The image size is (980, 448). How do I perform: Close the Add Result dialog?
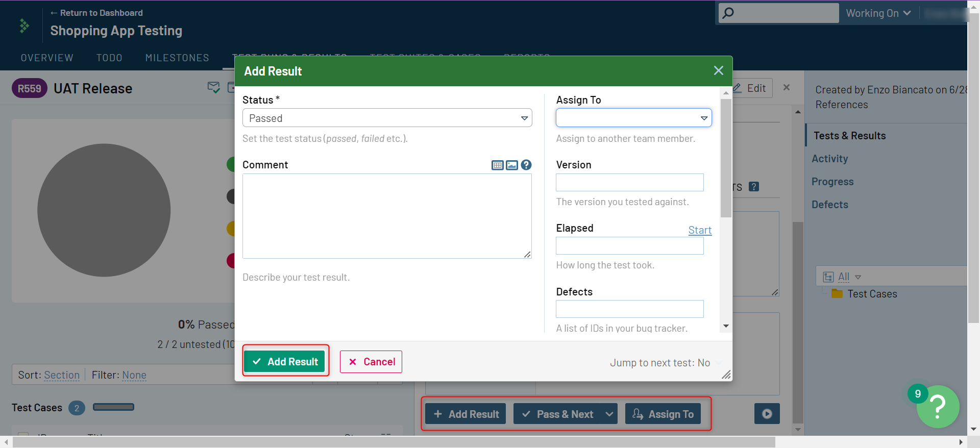718,71
